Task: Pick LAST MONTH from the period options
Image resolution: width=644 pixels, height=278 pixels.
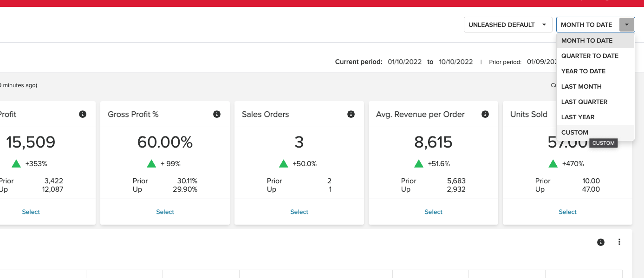Action: point(581,86)
